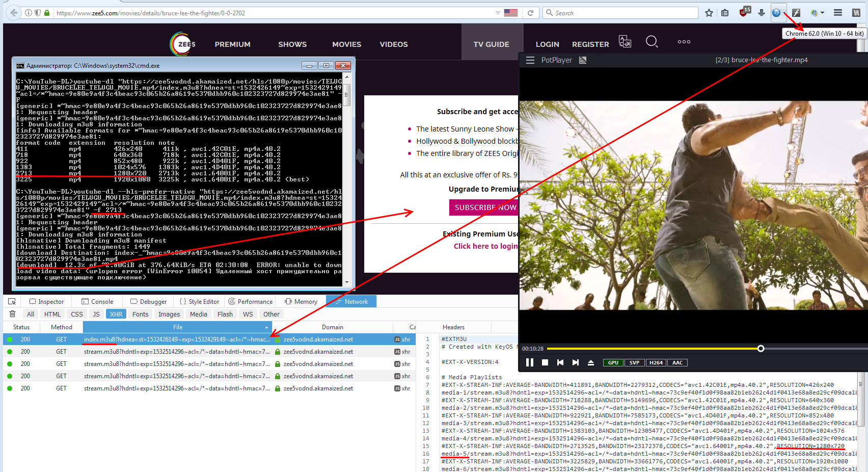Screen dimensions: 868x472
Task: Click the Flash lightning icon in toolbar
Action: coord(796,13)
